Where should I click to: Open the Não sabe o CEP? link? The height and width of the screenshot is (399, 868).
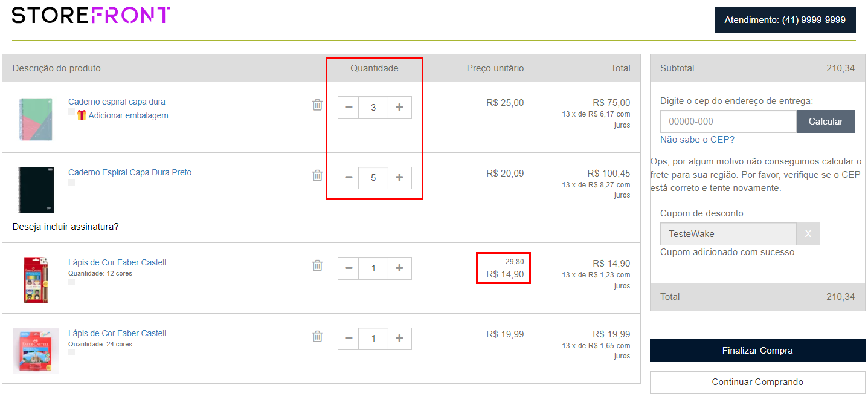[x=697, y=140]
